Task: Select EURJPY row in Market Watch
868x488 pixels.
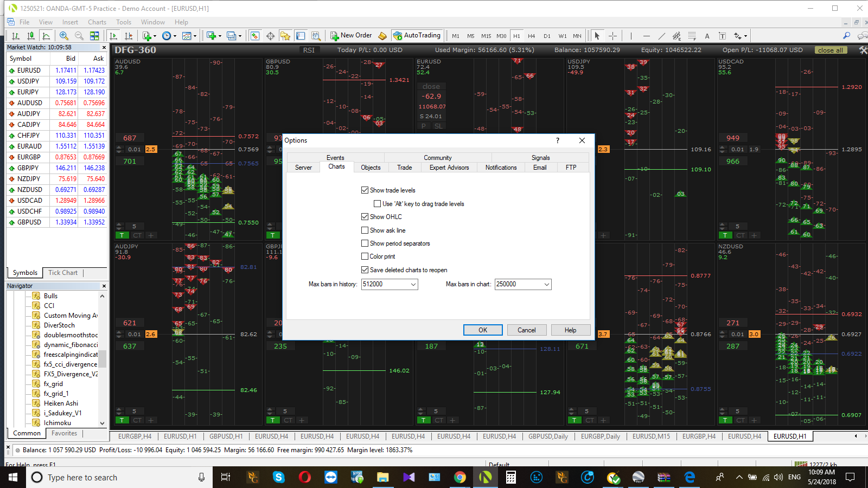Action: point(56,92)
